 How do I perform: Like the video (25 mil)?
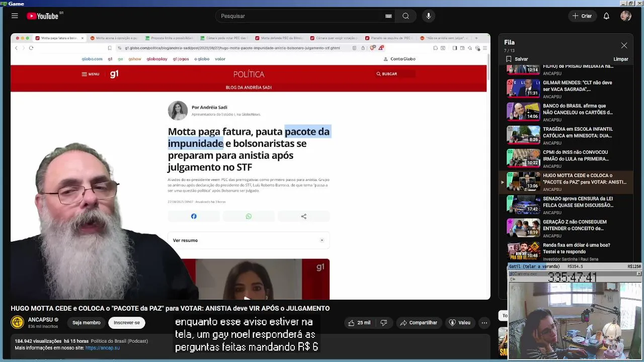(359, 323)
